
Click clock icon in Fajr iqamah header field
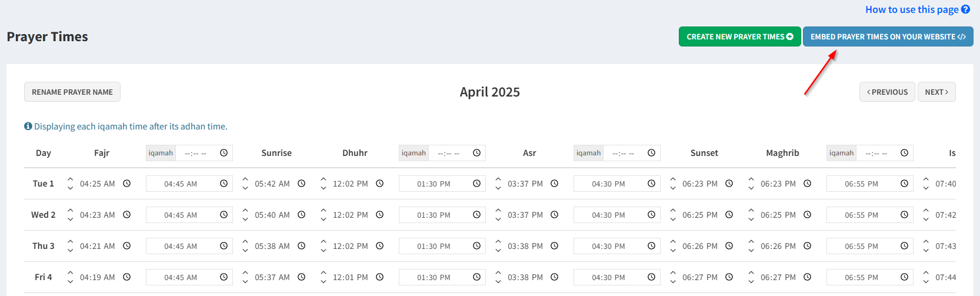pos(224,153)
